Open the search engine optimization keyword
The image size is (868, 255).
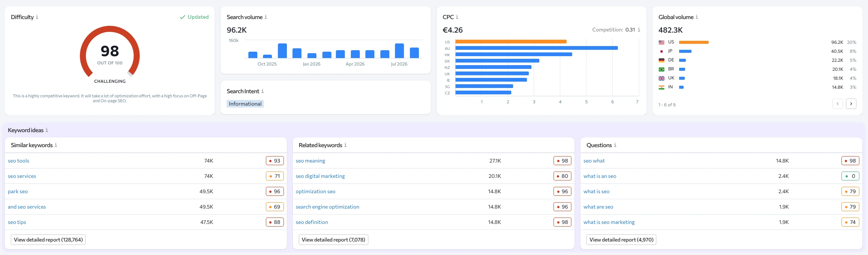point(328,207)
